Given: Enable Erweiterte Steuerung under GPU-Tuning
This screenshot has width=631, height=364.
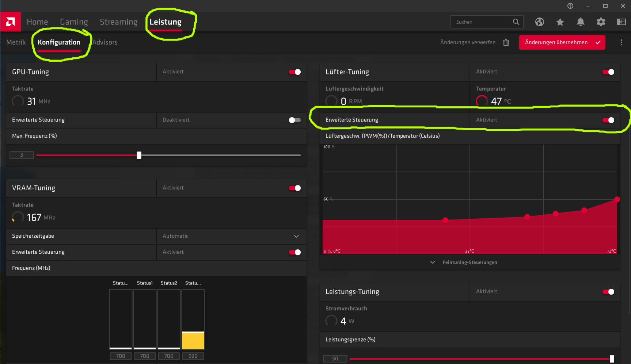Looking at the screenshot, I should point(295,120).
